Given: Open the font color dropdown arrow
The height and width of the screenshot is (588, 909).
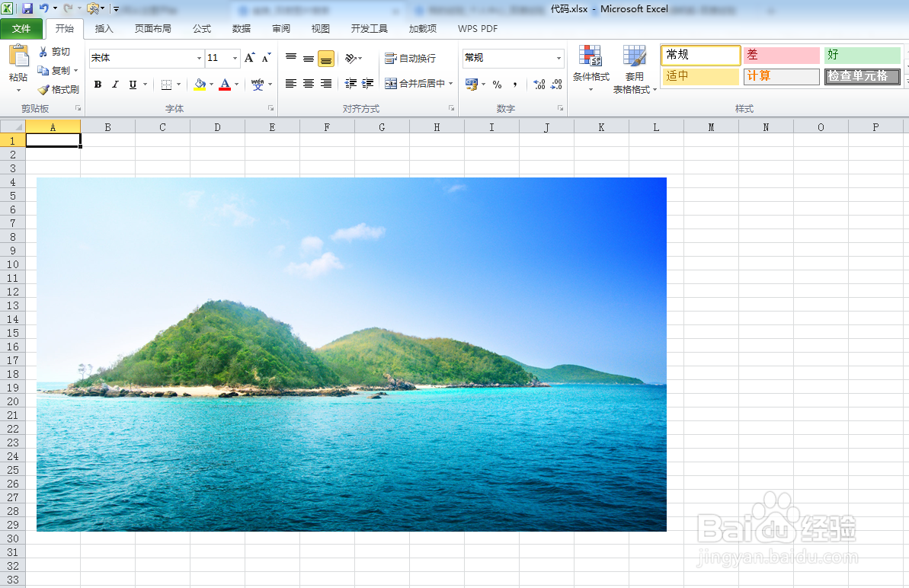Looking at the screenshot, I should pyautogui.click(x=236, y=85).
